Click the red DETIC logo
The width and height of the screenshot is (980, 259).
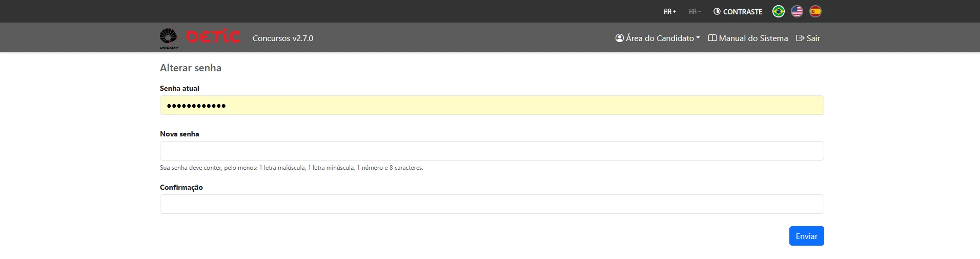click(213, 36)
